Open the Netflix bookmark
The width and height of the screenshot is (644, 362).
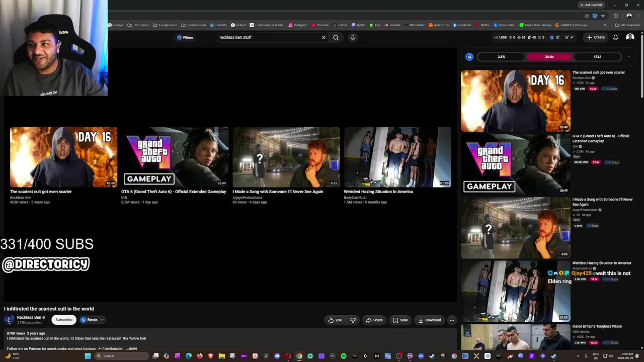click(x=482, y=25)
